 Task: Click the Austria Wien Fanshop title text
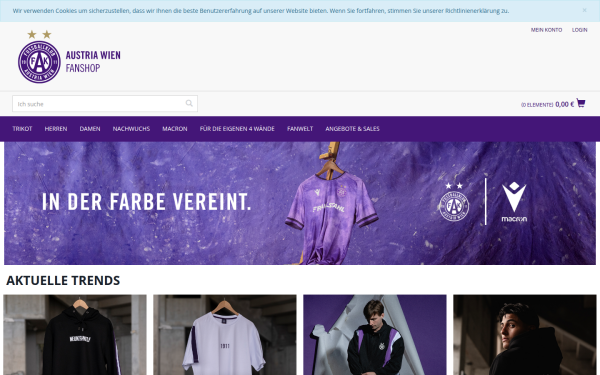point(93,61)
